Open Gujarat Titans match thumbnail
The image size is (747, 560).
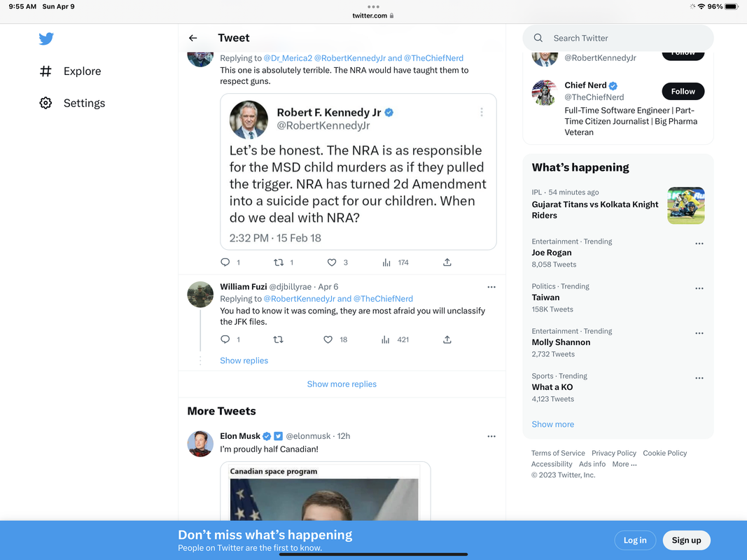(x=686, y=205)
